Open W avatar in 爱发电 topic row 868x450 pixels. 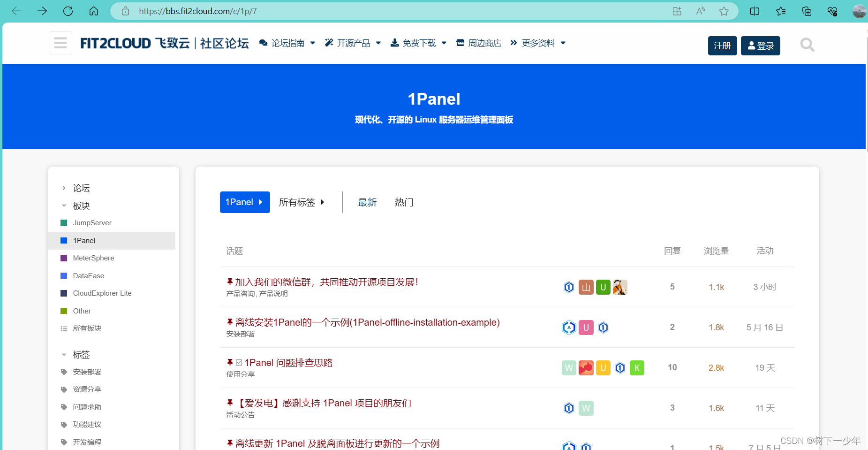click(586, 408)
